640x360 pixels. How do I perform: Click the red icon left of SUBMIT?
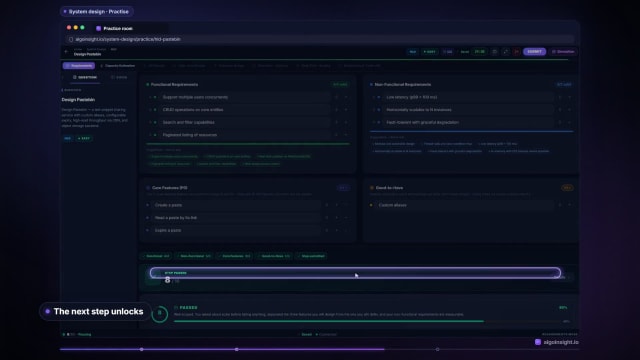pos(516,52)
